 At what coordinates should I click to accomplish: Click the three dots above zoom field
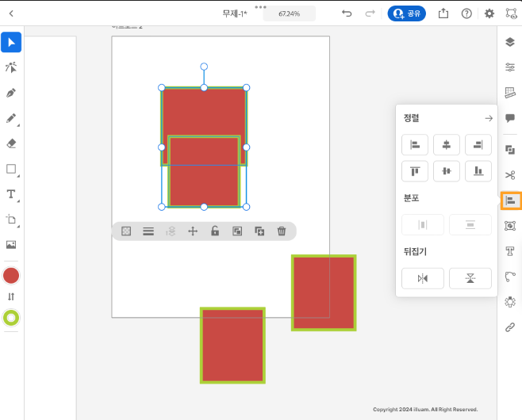tap(260, 7)
